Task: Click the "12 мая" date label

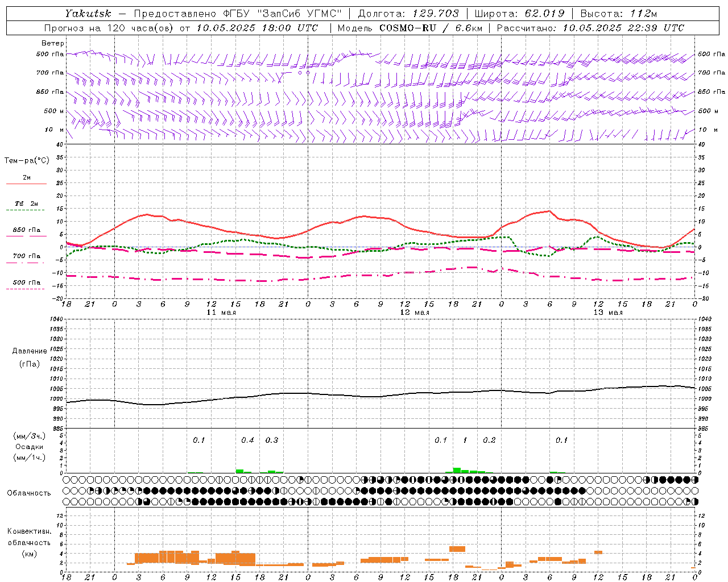Action: click(x=415, y=313)
